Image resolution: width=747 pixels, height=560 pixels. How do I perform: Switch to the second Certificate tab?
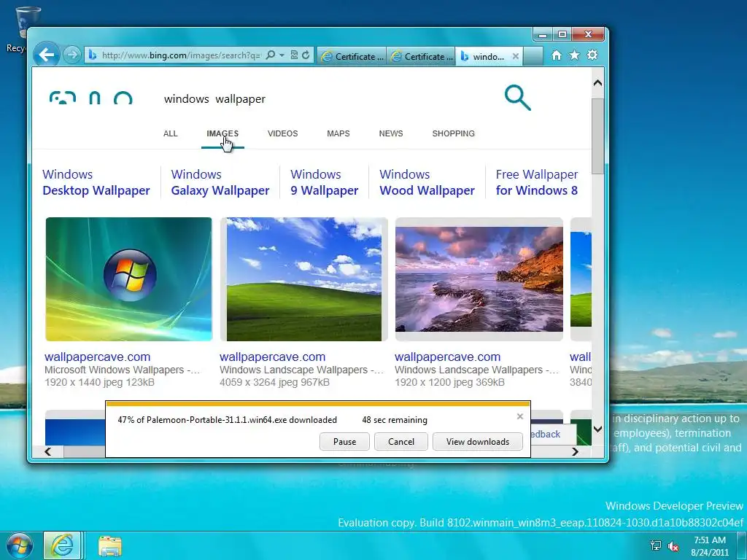(x=421, y=56)
